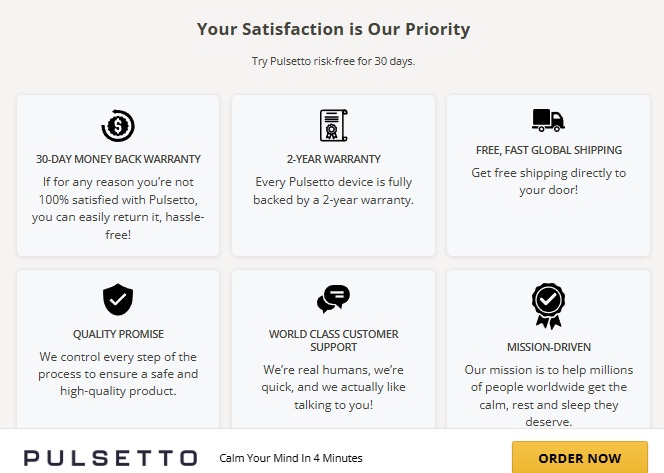Click the "Your Satisfaction is Our Priority" title
This screenshot has height=473, width=664.
pos(333,29)
